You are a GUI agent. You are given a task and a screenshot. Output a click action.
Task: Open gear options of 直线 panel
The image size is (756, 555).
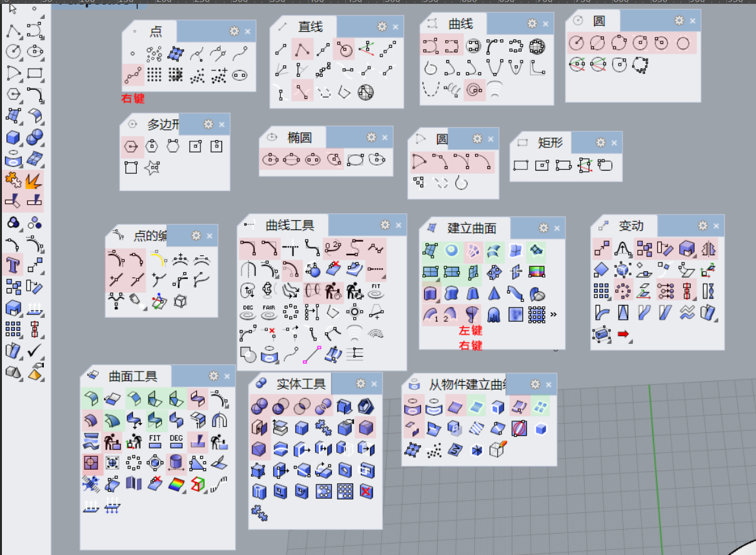click(382, 26)
